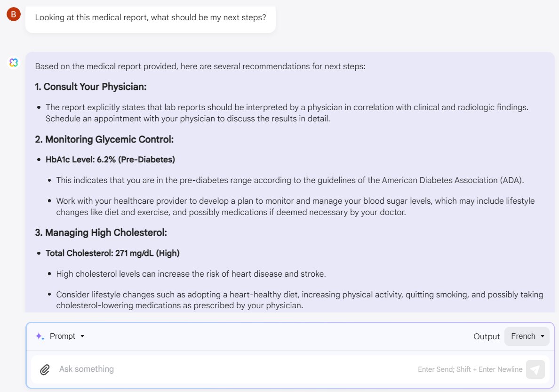Open the French output language dropdown

(527, 336)
